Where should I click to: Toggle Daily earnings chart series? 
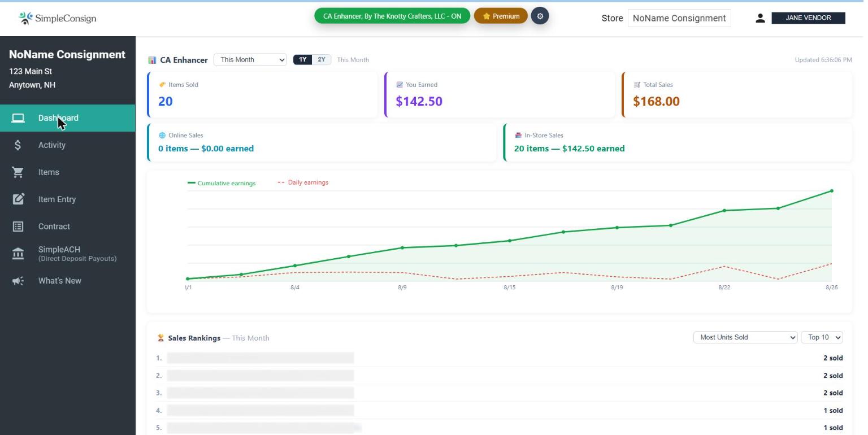(x=303, y=182)
